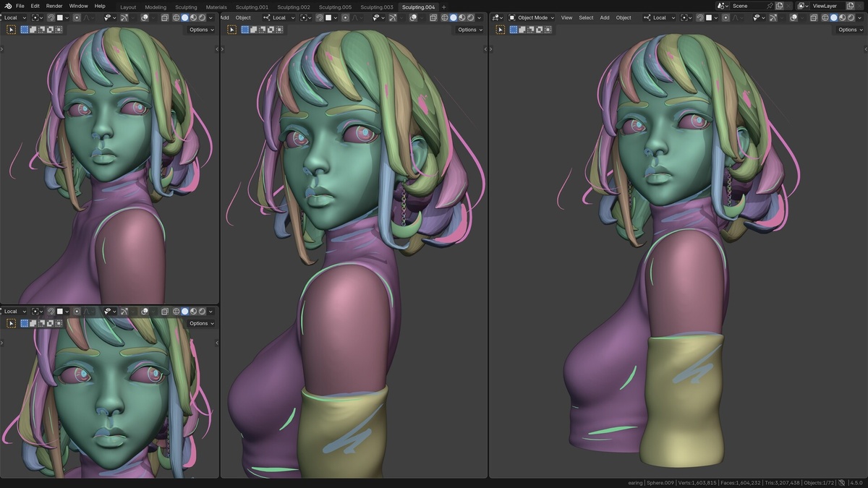Remove the current view layer with the X
868x488 pixels.
coord(859,6)
